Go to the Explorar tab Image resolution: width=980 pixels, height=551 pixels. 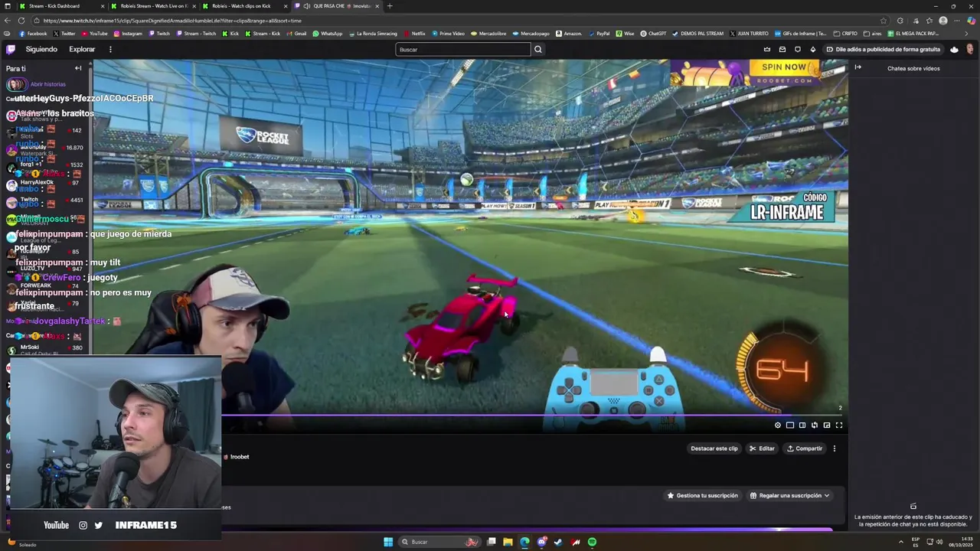click(x=82, y=49)
